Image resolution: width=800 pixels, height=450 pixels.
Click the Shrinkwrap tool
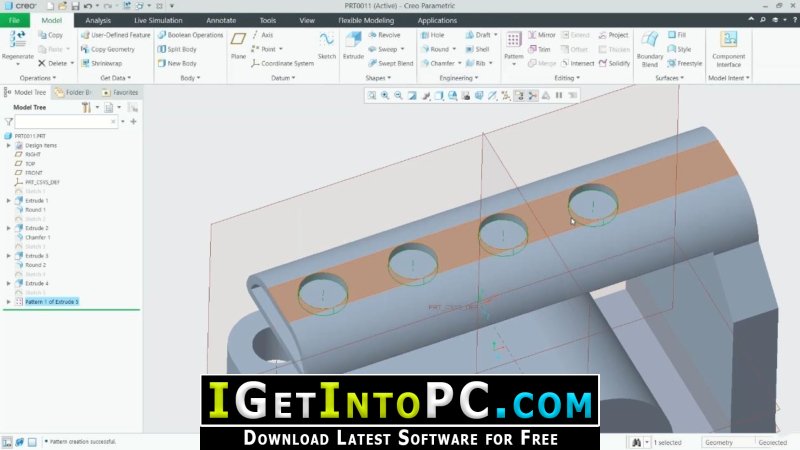[x=102, y=64]
